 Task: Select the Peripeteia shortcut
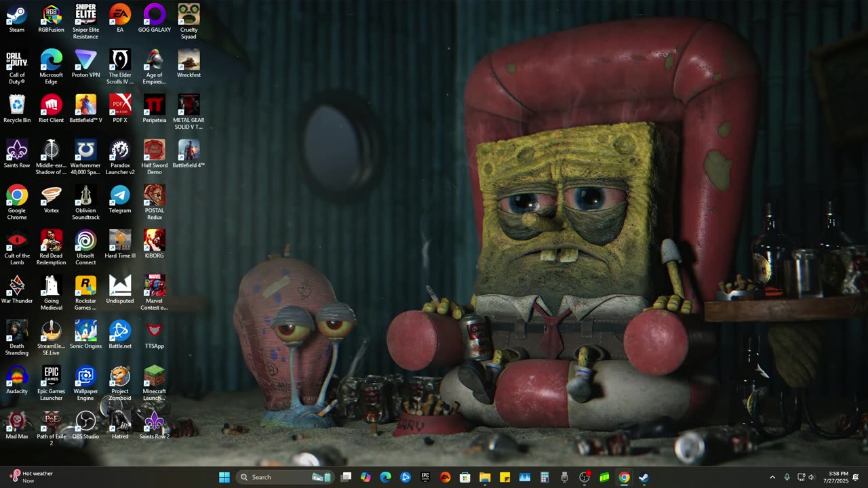[155, 108]
